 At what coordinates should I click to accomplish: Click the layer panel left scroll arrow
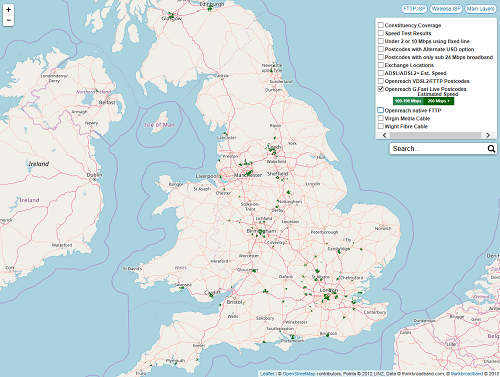pyautogui.click(x=384, y=135)
